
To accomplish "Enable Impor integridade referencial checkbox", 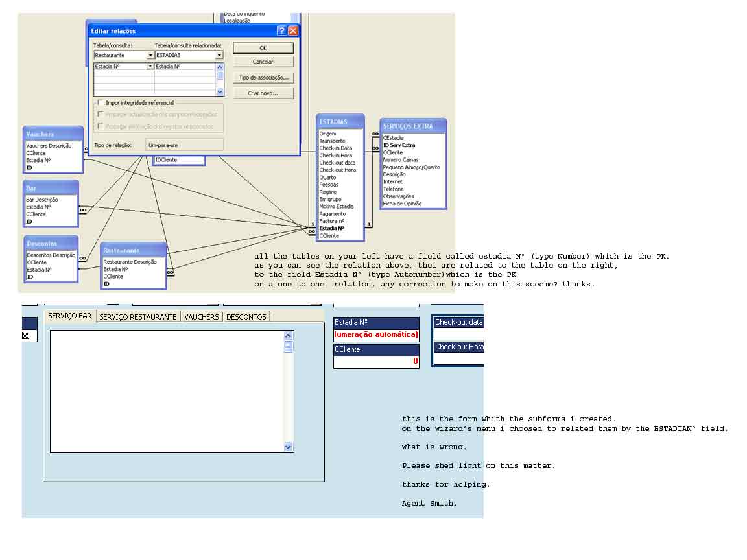I will tap(101, 103).
